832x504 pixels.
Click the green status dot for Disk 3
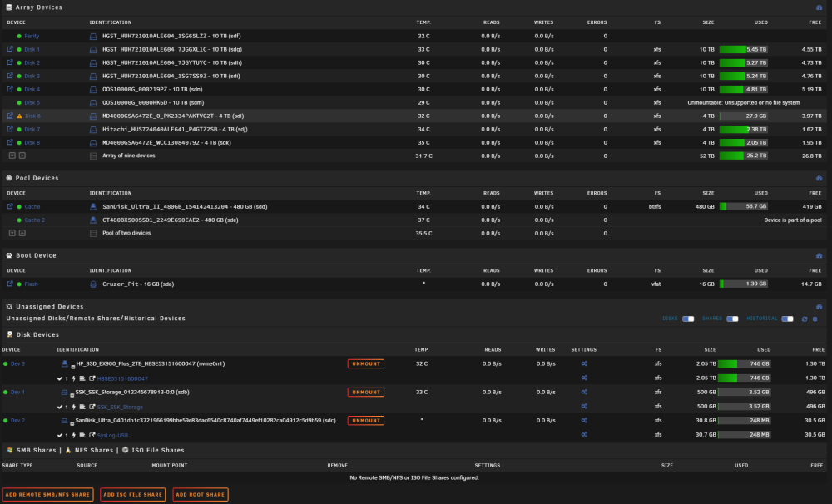[x=20, y=76]
